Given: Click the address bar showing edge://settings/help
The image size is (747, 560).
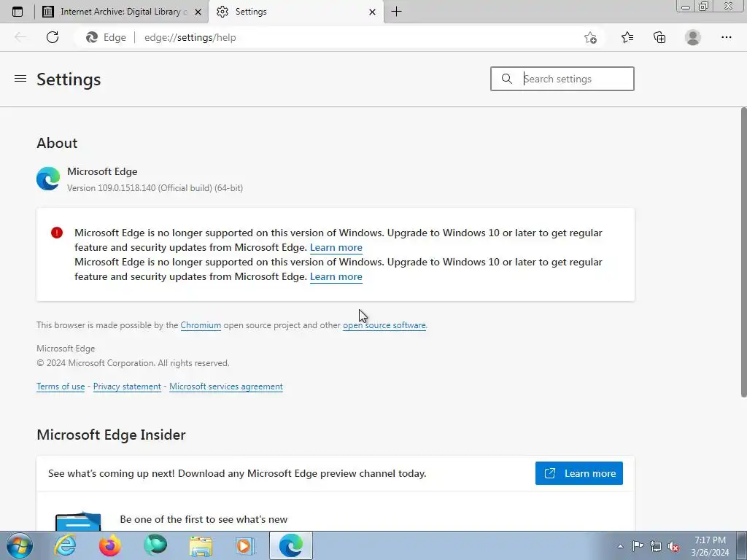Looking at the screenshot, I should point(333,37).
